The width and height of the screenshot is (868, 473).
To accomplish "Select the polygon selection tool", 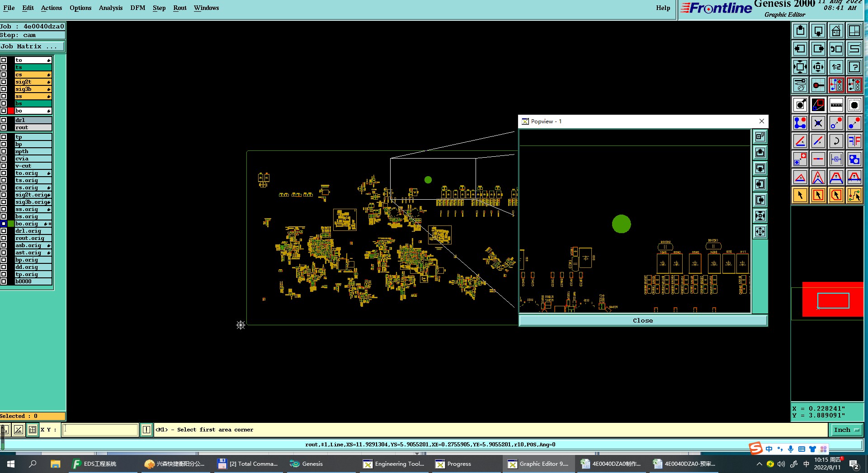I will pyautogui.click(x=836, y=195).
